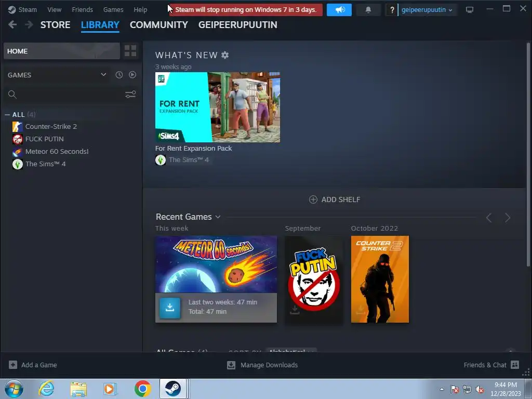Open notifications bell icon
532x399 pixels.
click(x=368, y=10)
